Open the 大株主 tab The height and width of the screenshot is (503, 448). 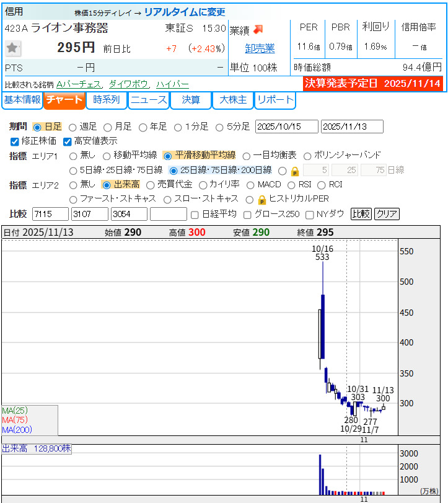[x=233, y=100]
